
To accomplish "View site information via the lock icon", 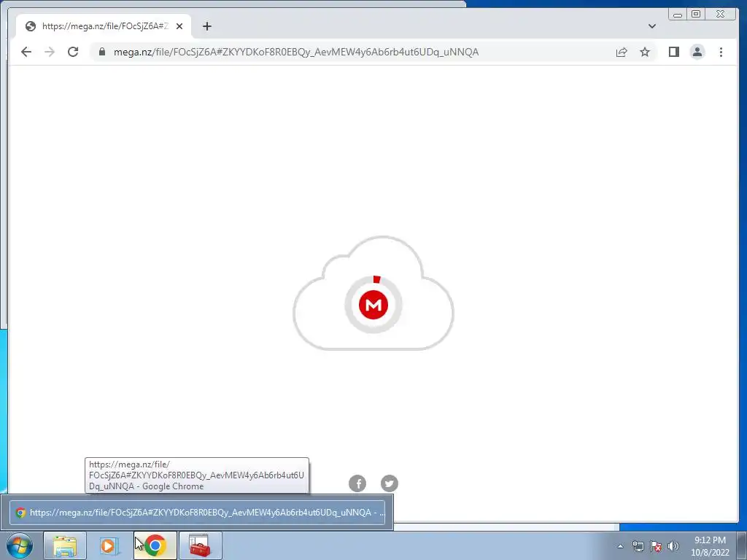I will (x=102, y=52).
